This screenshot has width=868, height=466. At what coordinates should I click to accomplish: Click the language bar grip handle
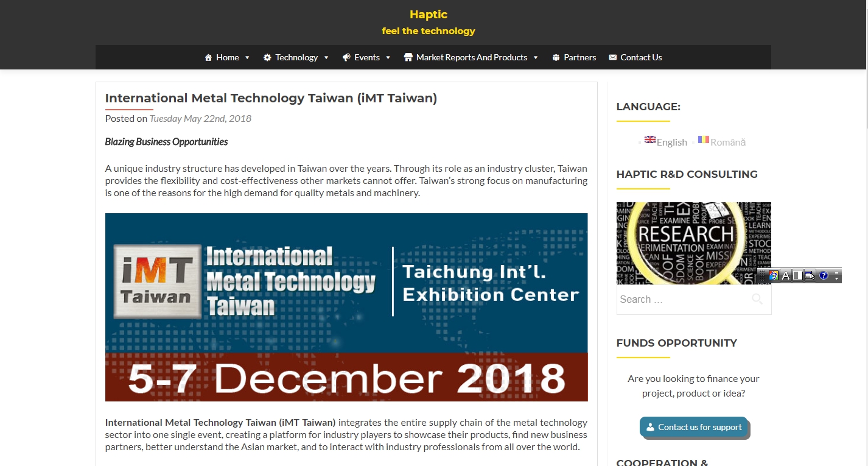tap(762, 275)
